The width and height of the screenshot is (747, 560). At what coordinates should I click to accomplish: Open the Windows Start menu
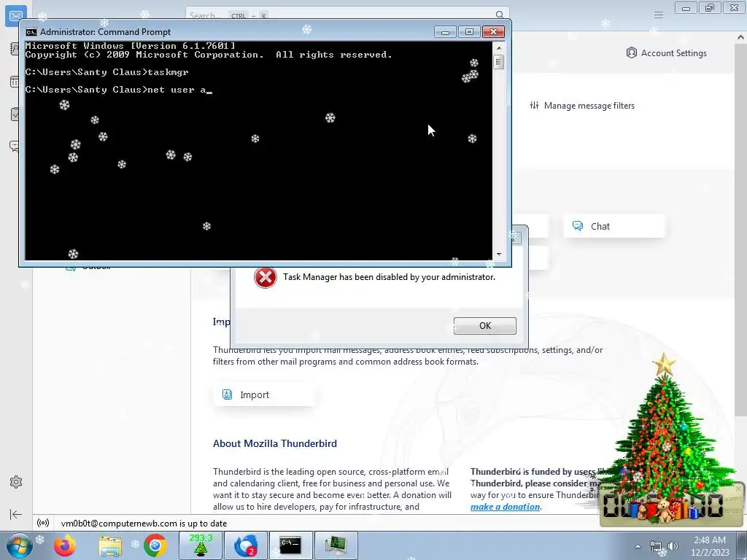coord(19,545)
